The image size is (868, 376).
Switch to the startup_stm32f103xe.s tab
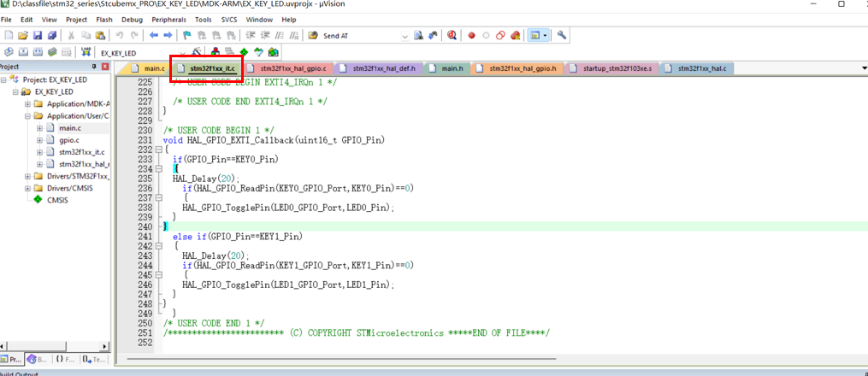coord(611,68)
